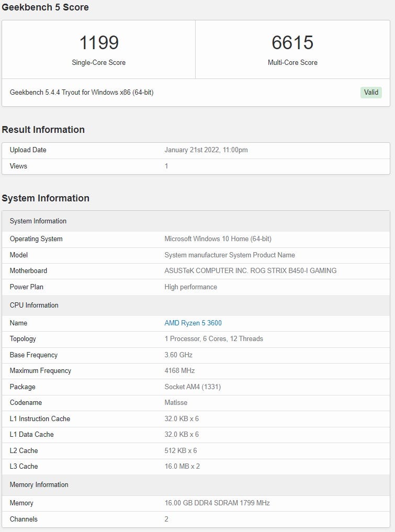
Task: Click the Codename Matisse value
Action: pos(176,403)
